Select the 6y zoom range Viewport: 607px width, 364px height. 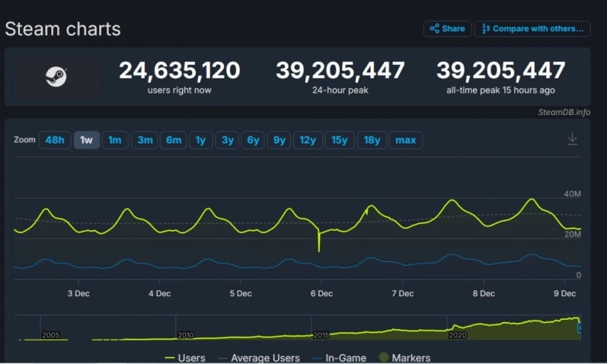(253, 140)
